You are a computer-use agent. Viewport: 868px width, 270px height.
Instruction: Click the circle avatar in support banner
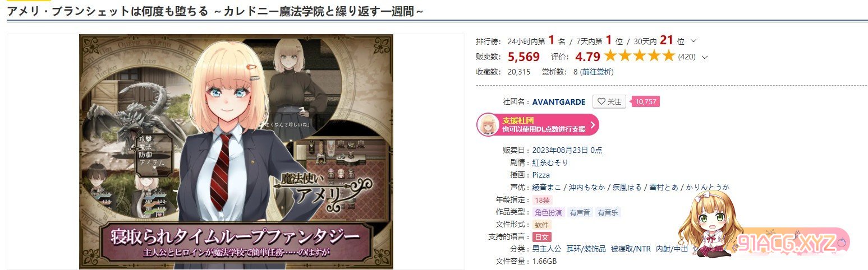pyautogui.click(x=488, y=125)
